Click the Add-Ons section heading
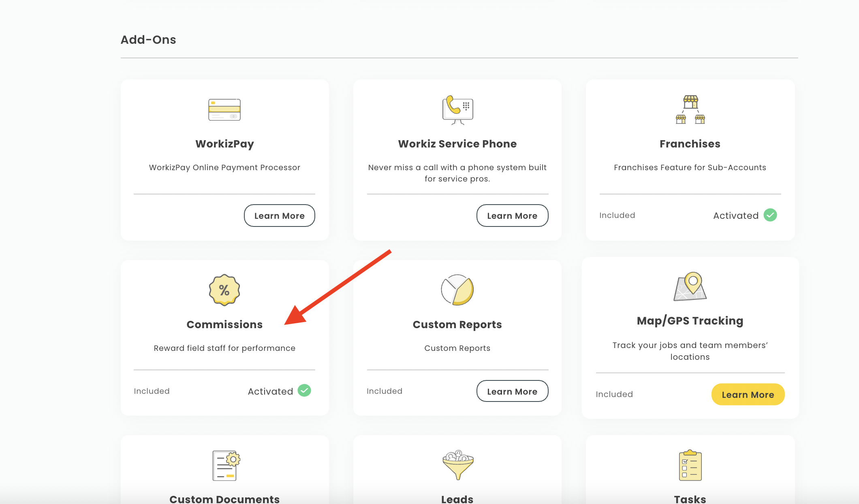The height and width of the screenshot is (504, 859). 148,40
